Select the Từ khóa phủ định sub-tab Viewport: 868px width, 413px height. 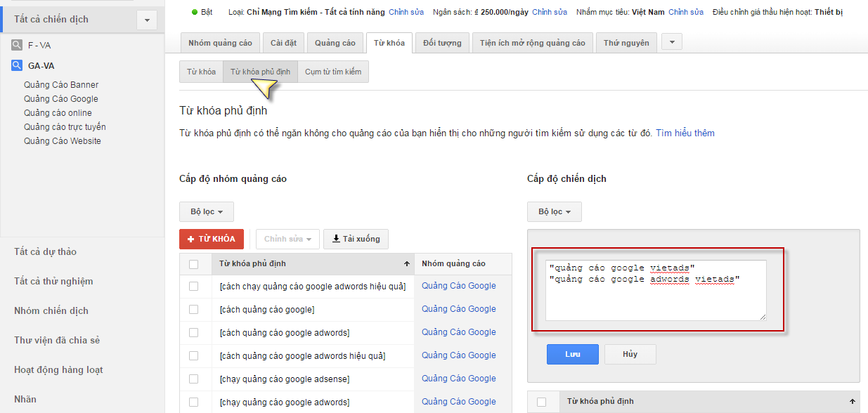(x=260, y=72)
